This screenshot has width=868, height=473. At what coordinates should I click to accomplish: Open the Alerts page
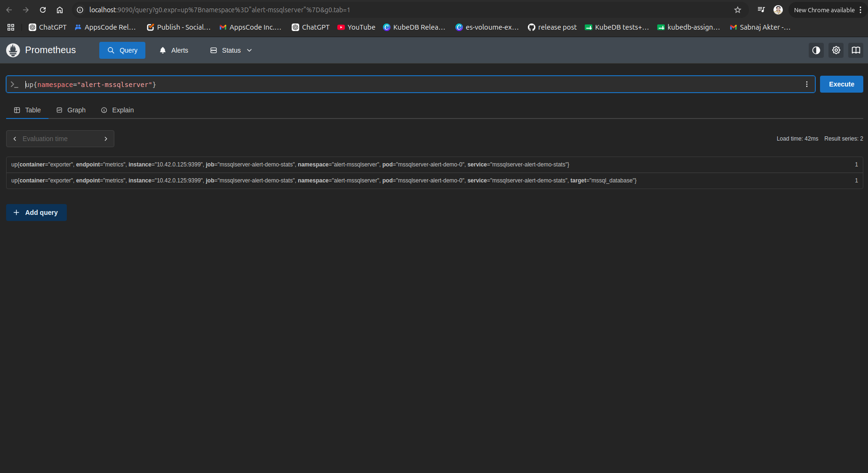pyautogui.click(x=174, y=50)
